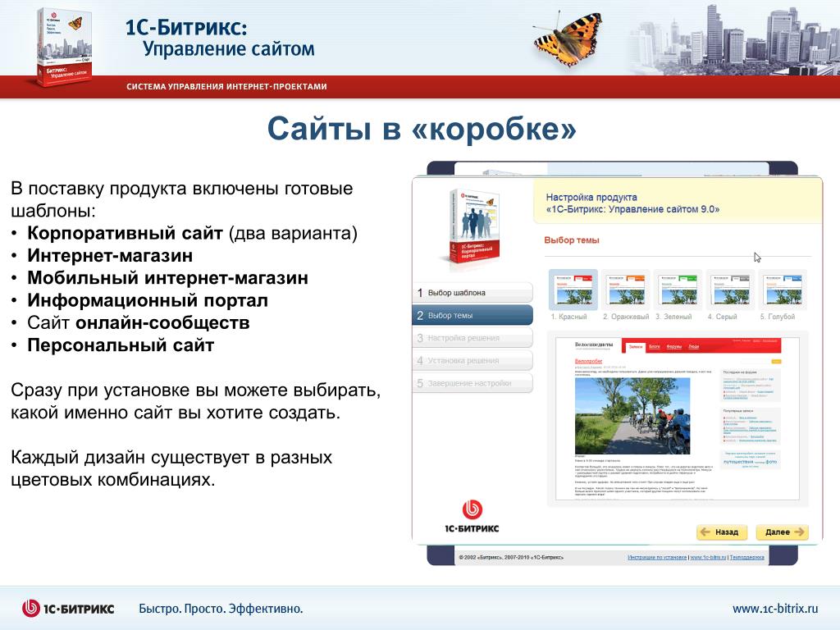Click '1С-Битрикс: Управление сайтом' header title
Screen dimensions: 840x630
pos(220,39)
